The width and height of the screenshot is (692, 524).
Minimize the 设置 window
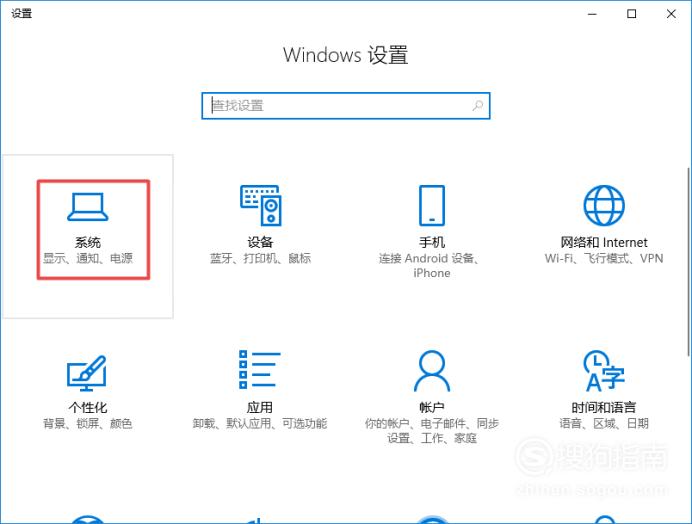tap(592, 14)
